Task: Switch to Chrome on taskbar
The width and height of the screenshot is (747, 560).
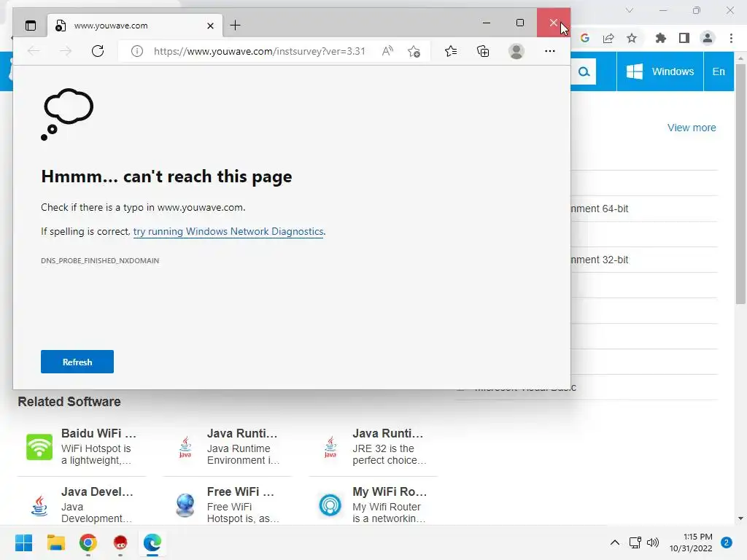Action: click(88, 542)
